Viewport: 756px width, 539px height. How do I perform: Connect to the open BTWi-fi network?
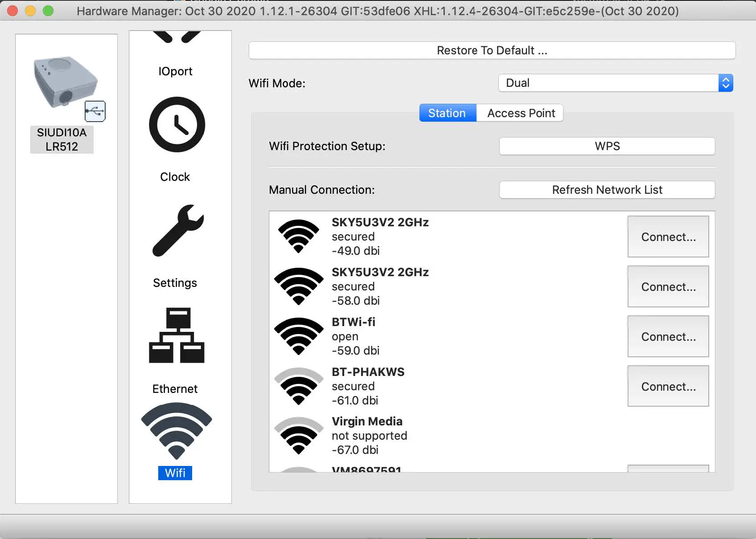coord(668,336)
